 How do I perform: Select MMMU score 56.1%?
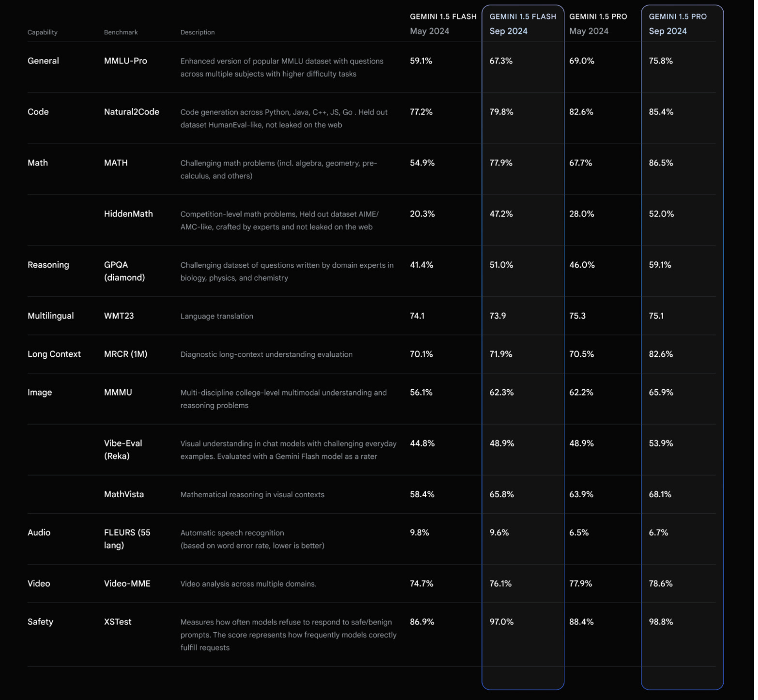pyautogui.click(x=421, y=393)
